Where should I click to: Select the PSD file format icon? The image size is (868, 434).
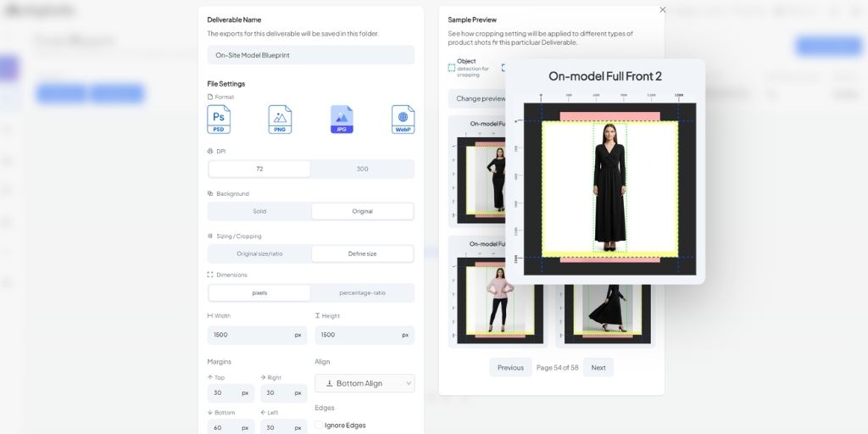(219, 120)
